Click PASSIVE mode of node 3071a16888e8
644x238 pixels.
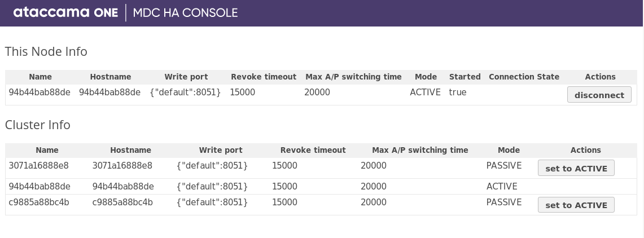[504, 166]
